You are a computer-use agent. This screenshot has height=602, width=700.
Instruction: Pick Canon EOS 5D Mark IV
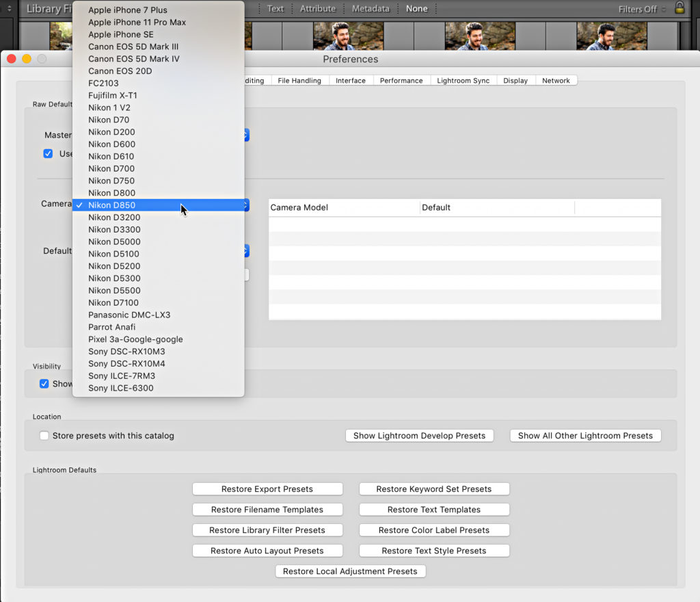pos(159,59)
